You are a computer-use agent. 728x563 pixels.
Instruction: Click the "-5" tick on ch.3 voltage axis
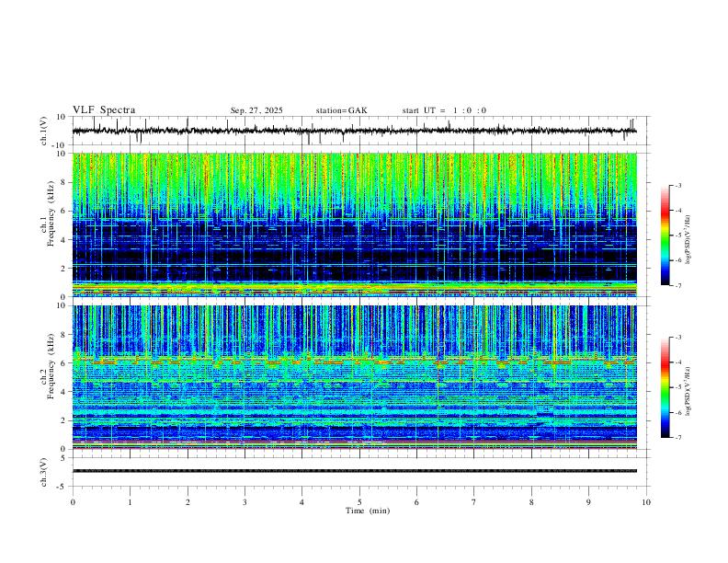(63, 487)
